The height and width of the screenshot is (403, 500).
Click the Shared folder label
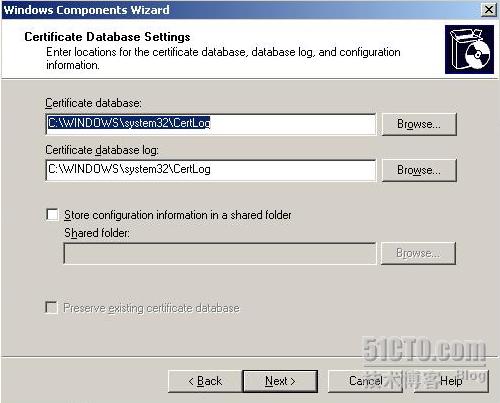[97, 233]
